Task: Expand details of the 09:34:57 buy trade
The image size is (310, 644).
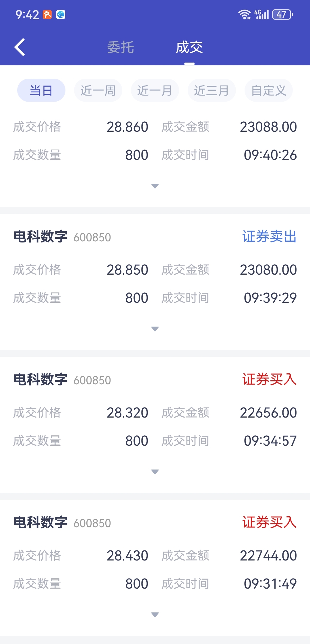Action: 155,472
